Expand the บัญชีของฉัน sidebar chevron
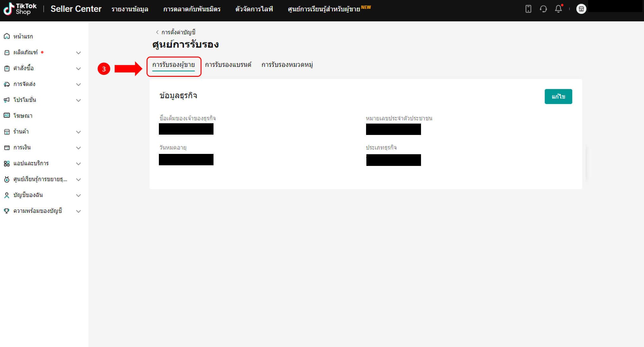 [78, 195]
